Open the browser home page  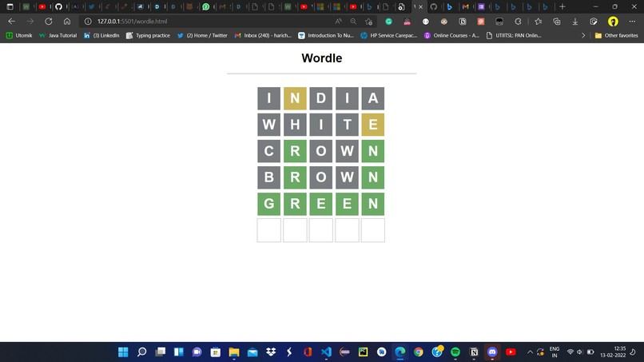click(x=67, y=22)
